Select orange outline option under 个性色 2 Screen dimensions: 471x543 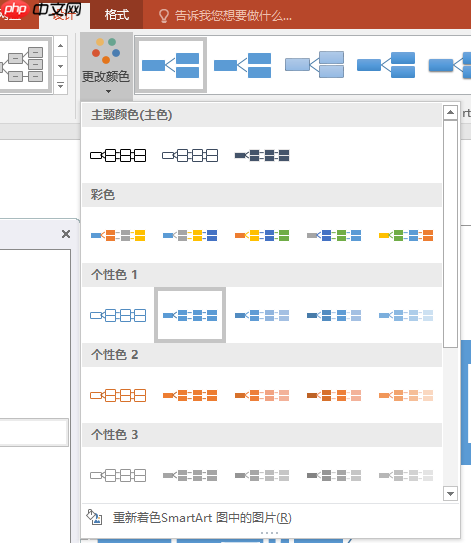[x=118, y=395]
